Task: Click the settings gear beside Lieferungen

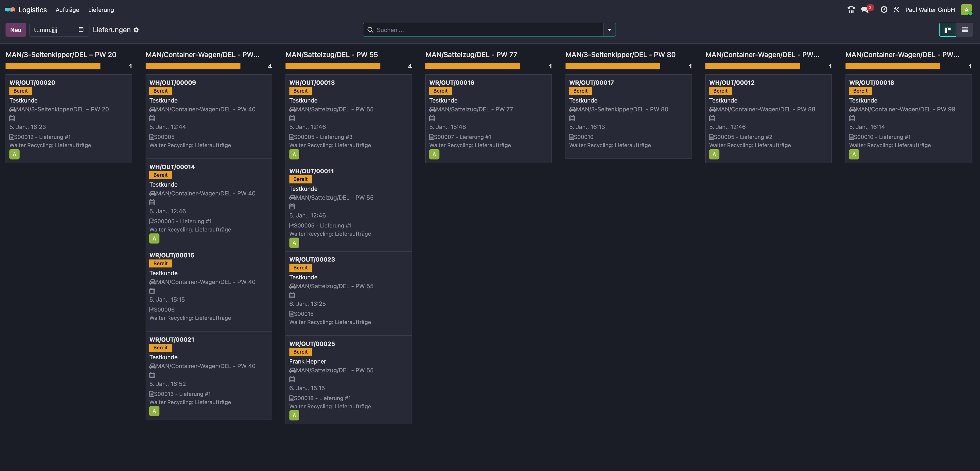Action: click(136, 30)
